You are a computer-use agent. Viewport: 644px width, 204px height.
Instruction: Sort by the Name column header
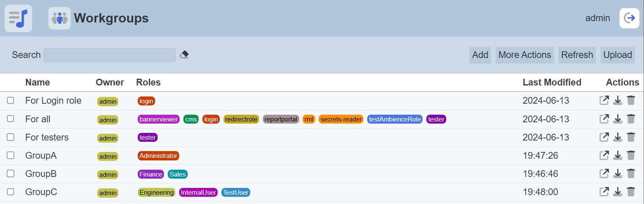[x=38, y=82]
